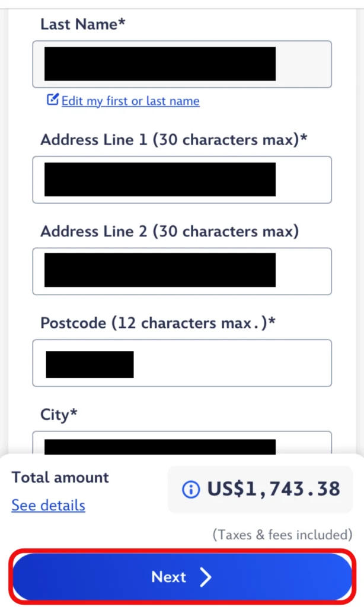Click into the Postcode input field
This screenshot has width=364, height=607.
pyautogui.click(x=181, y=363)
